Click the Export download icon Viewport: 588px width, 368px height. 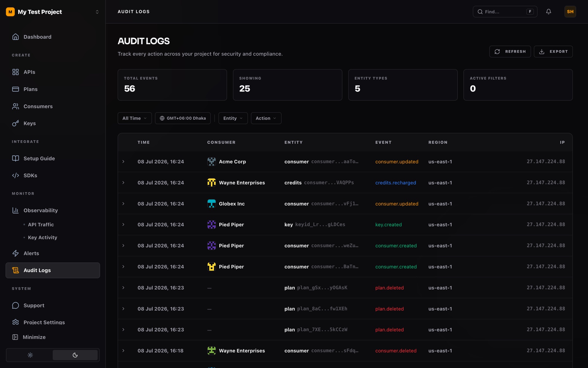[542, 52]
